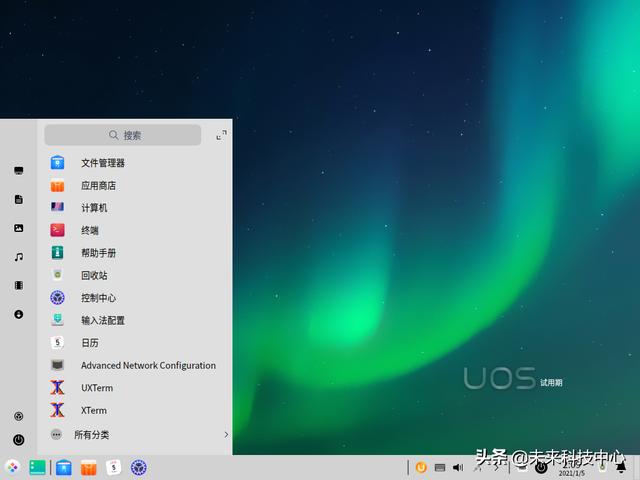Open Videos folder from launcher sidebar
640x480 pixels.
(18, 285)
